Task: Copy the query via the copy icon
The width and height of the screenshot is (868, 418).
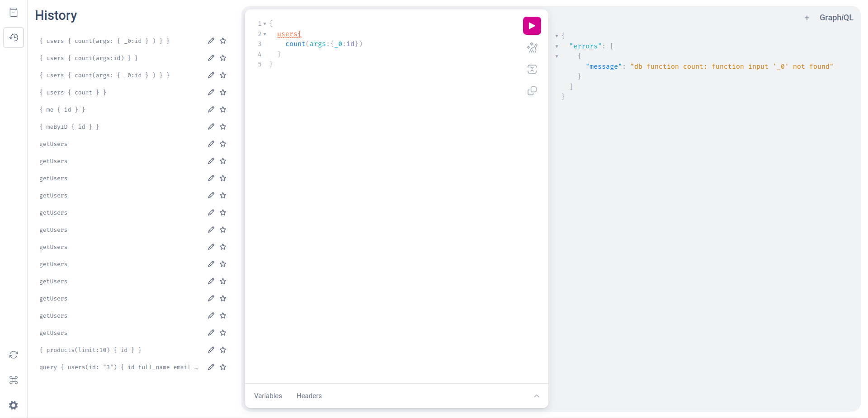Action: [532, 91]
